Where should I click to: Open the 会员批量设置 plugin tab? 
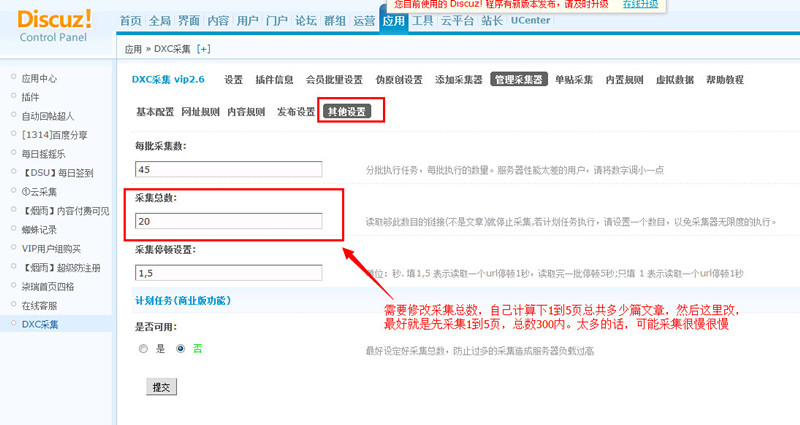334,80
